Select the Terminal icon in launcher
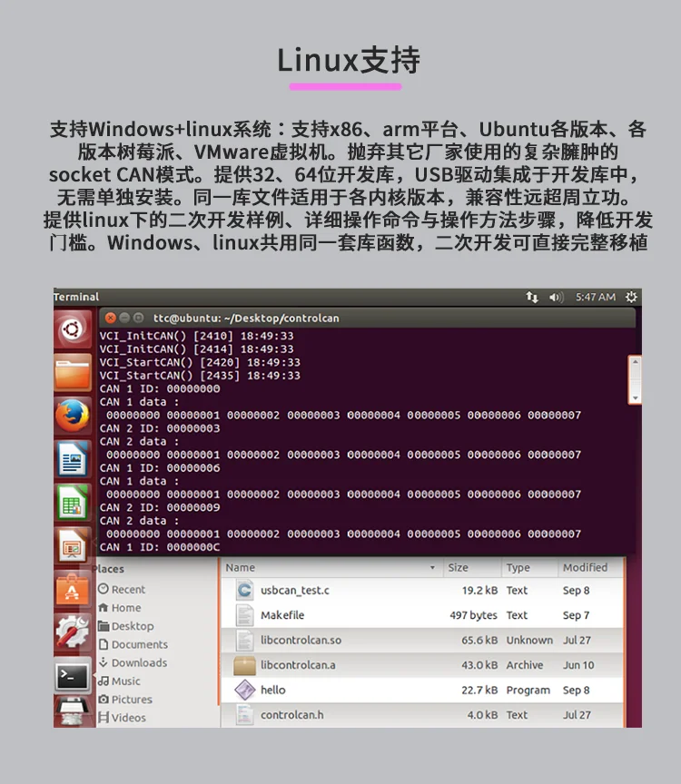The width and height of the screenshot is (681, 784). pyautogui.click(x=73, y=675)
